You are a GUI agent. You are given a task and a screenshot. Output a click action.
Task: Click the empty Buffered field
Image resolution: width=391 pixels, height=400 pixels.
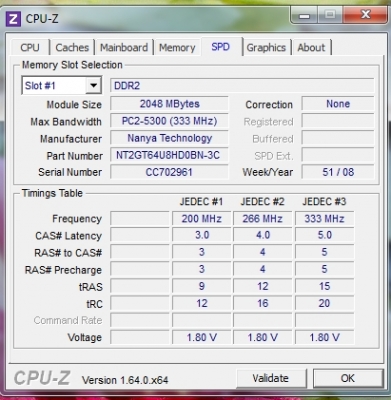click(338, 138)
